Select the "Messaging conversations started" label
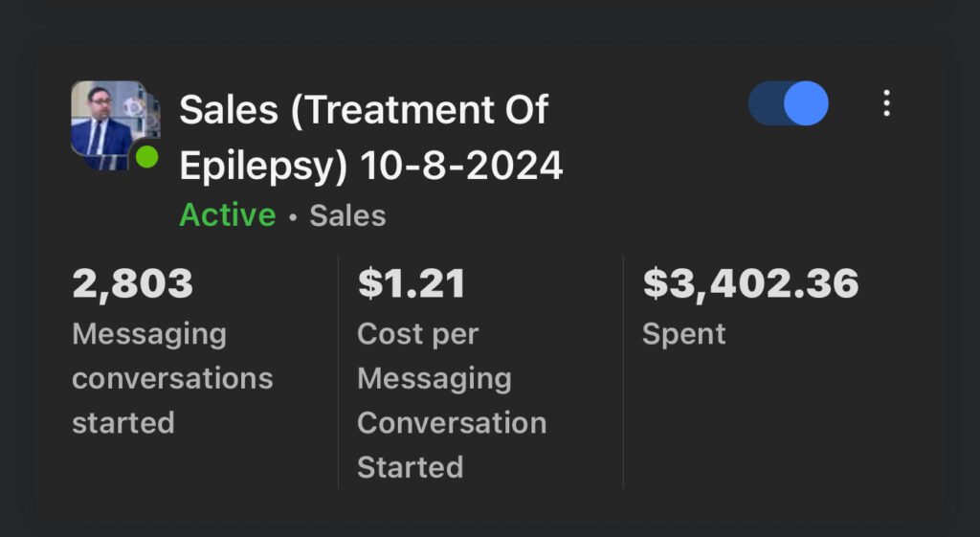Screen dimensions: 980x537 (172, 378)
